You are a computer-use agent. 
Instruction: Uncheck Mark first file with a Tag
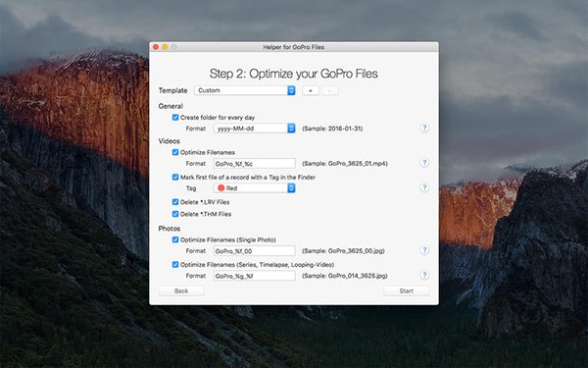(175, 177)
